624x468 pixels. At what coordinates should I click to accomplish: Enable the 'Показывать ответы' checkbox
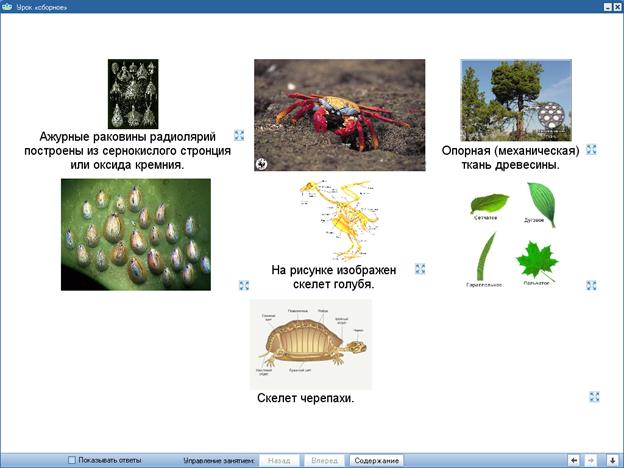coord(72,460)
